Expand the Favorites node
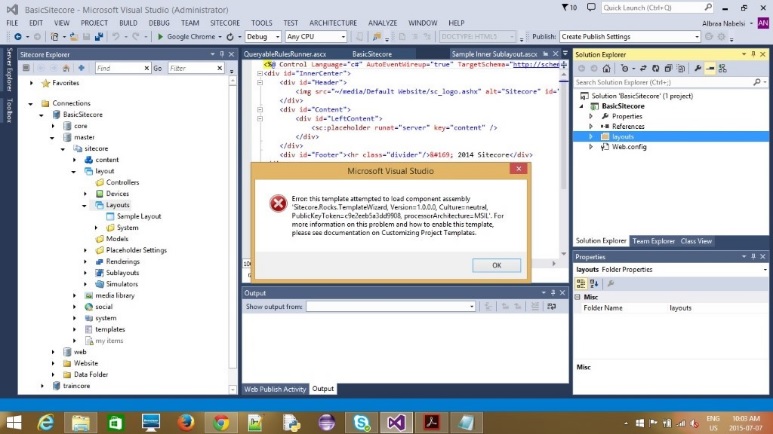Viewport: 773px width, 434px height. pyautogui.click(x=32, y=83)
